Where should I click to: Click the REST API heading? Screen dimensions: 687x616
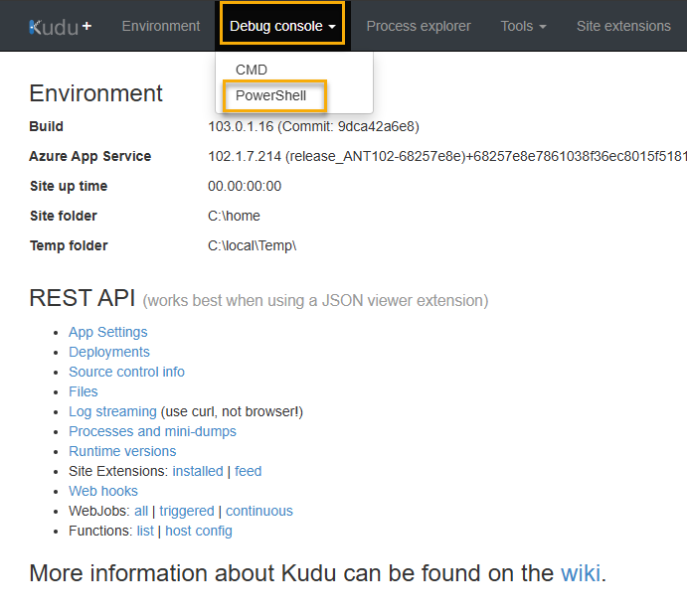point(82,298)
